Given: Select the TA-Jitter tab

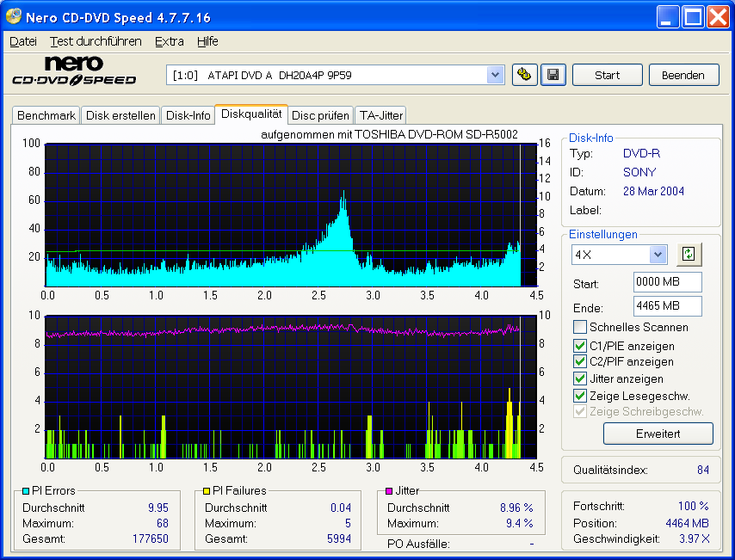Looking at the screenshot, I should coord(380,115).
